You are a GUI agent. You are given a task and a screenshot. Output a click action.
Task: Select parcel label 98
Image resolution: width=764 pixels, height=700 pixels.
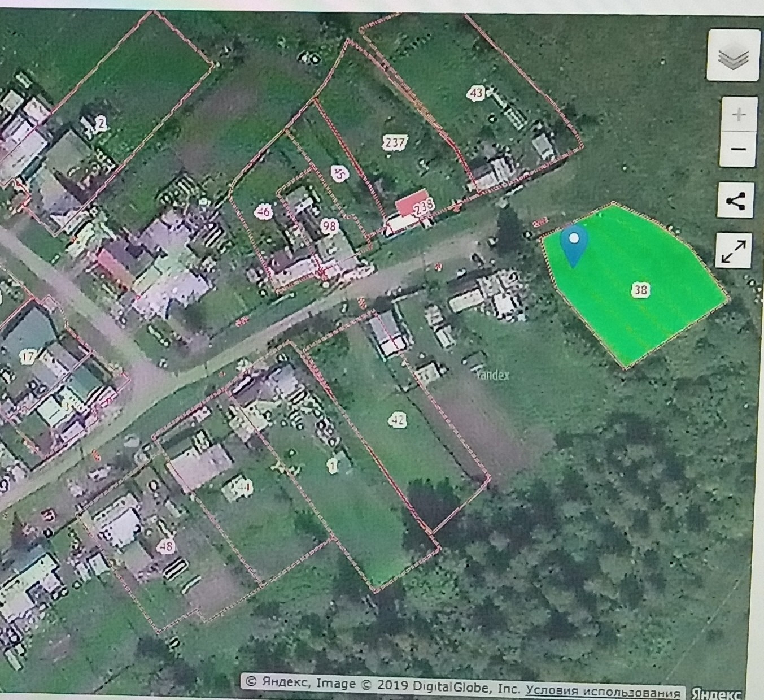(329, 227)
